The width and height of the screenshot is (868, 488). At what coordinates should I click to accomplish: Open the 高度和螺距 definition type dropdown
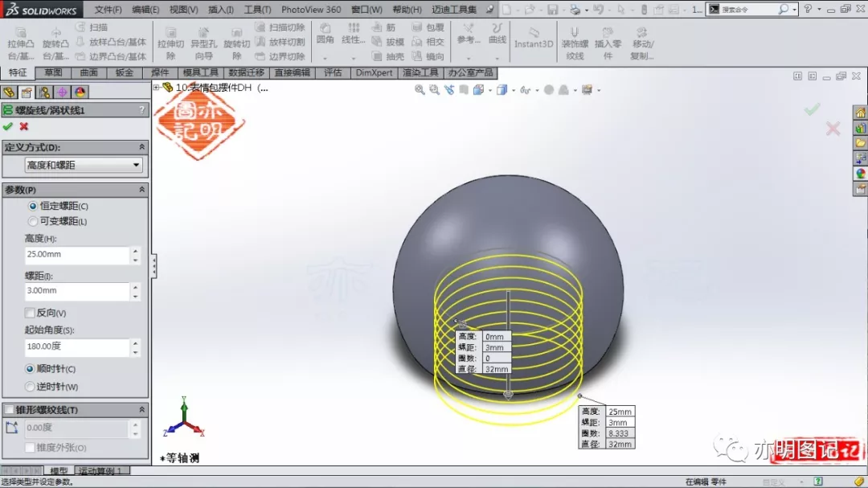coord(84,165)
